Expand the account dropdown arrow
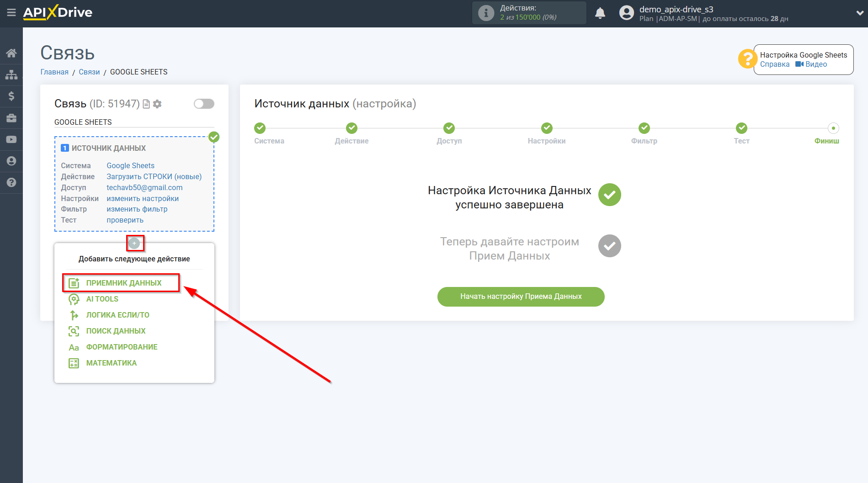868x483 pixels. click(859, 13)
